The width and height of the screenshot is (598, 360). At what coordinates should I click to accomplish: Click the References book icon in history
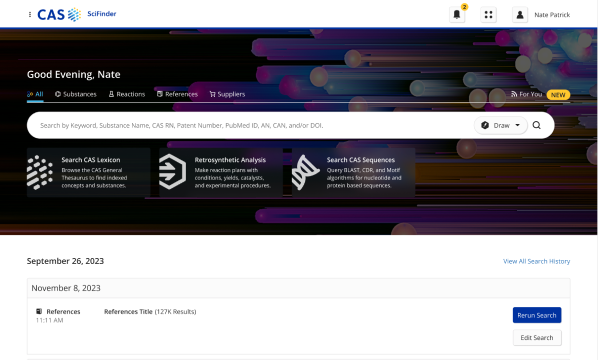coord(39,311)
